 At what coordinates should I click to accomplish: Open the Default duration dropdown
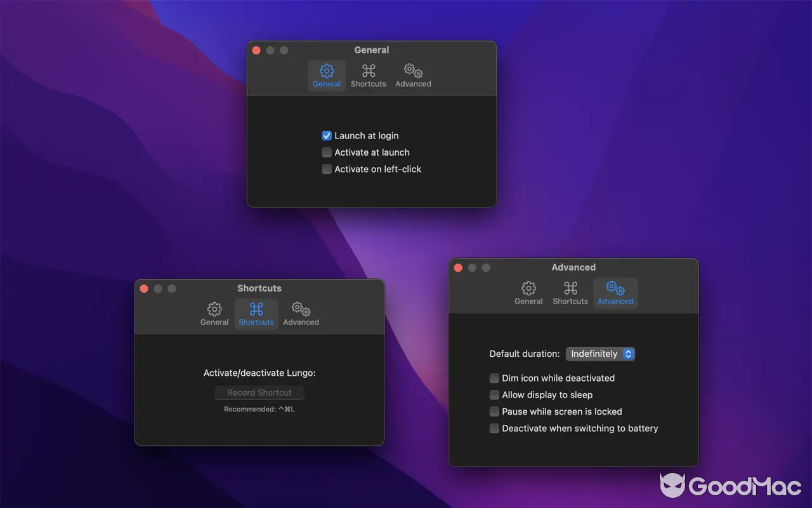point(599,354)
